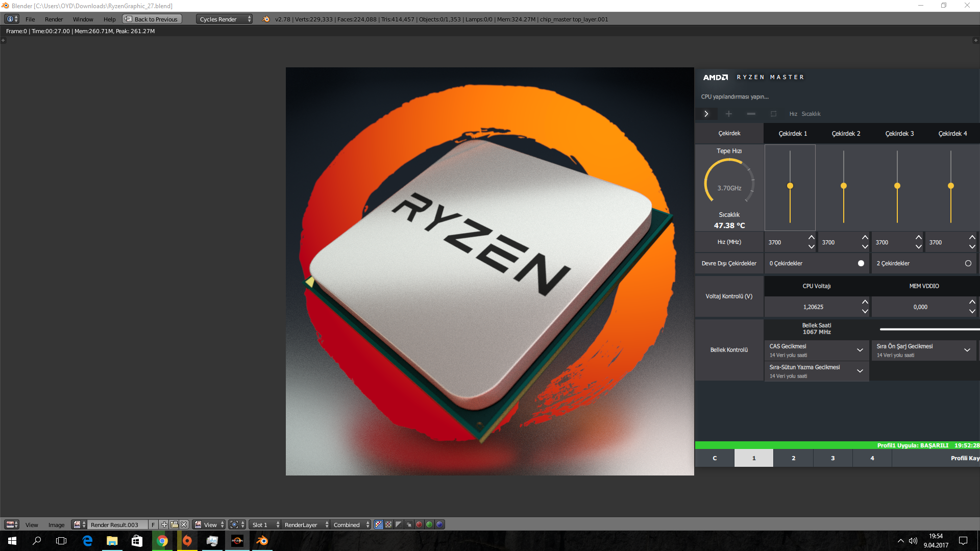The image size is (980, 551).
Task: Display the alpha channel only
Action: pyautogui.click(x=399, y=524)
